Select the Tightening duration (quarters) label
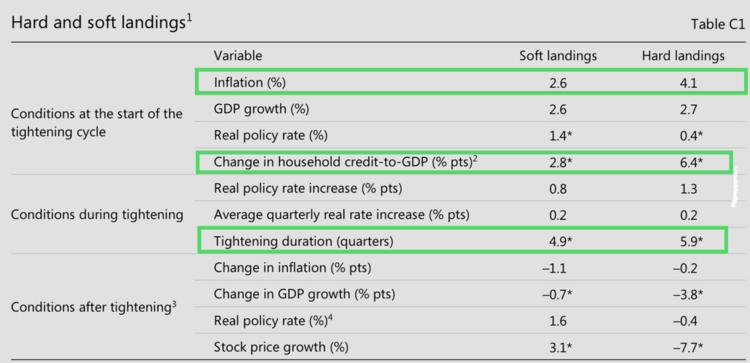This screenshot has width=750, height=363. pos(303,242)
